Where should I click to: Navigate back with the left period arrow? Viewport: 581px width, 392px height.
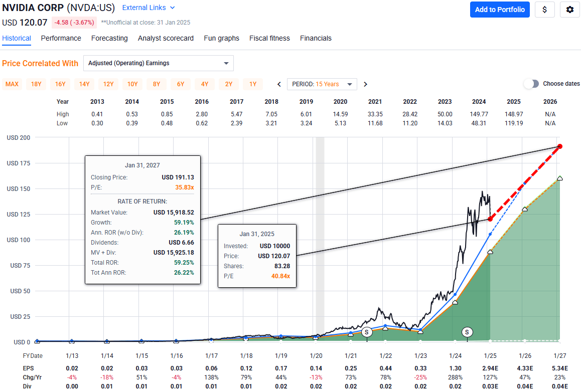[278, 84]
